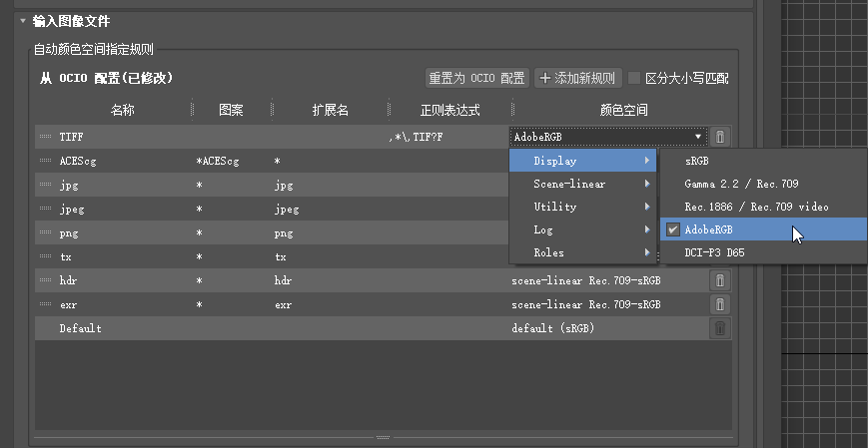Image resolution: width=868 pixels, height=448 pixels.
Task: Select the tx rule name
Action: 65,256
